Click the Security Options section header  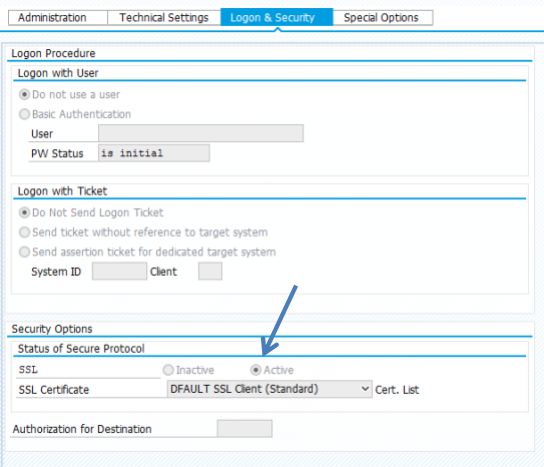pos(52,329)
